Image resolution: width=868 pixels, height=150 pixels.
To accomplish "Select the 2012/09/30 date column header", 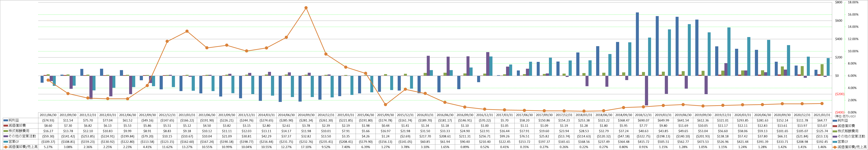I will point(147,115).
